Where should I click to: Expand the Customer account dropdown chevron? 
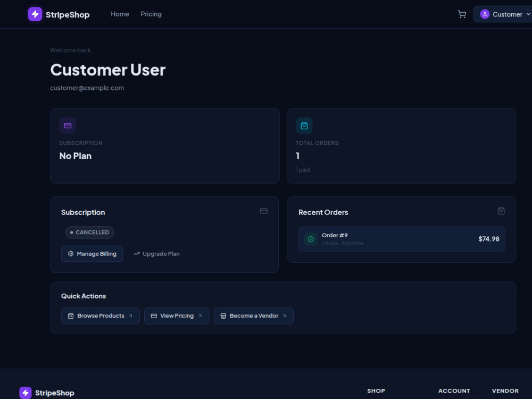(528, 14)
